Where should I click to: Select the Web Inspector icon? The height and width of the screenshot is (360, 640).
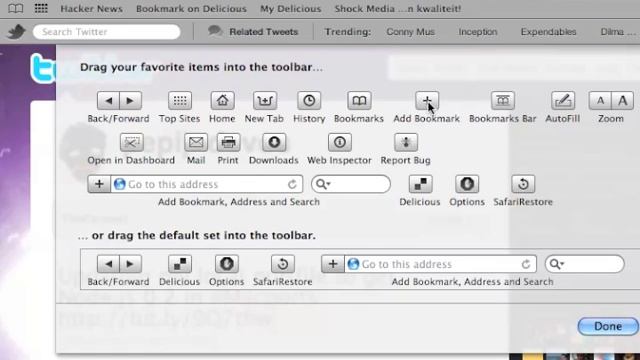point(340,142)
